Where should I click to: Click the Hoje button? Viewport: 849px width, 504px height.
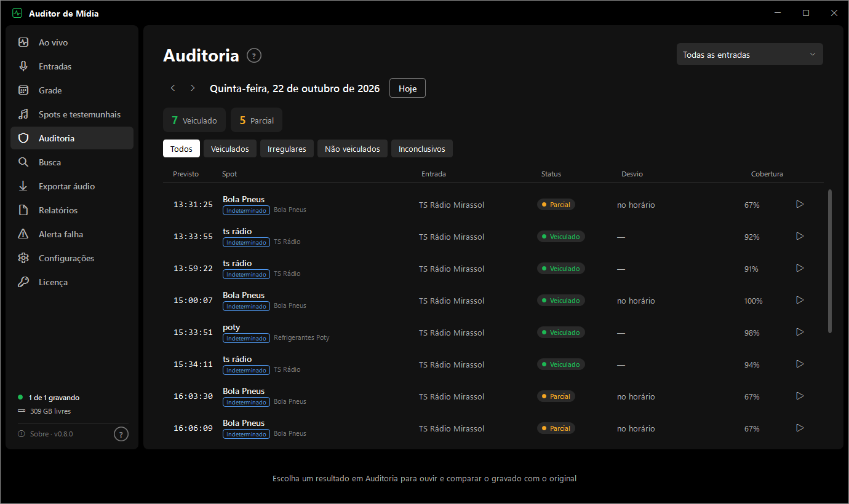point(407,88)
